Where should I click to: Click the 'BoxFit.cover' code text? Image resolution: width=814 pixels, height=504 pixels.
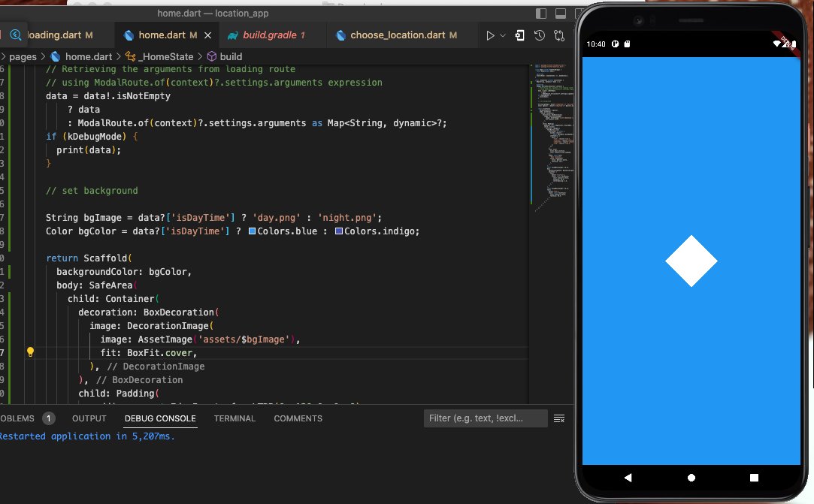click(x=162, y=352)
